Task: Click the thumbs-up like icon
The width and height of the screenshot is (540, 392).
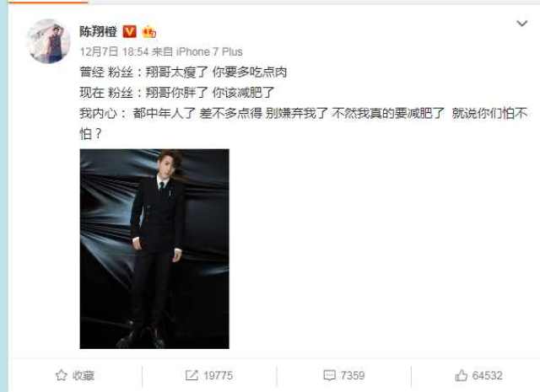Action: click(462, 375)
